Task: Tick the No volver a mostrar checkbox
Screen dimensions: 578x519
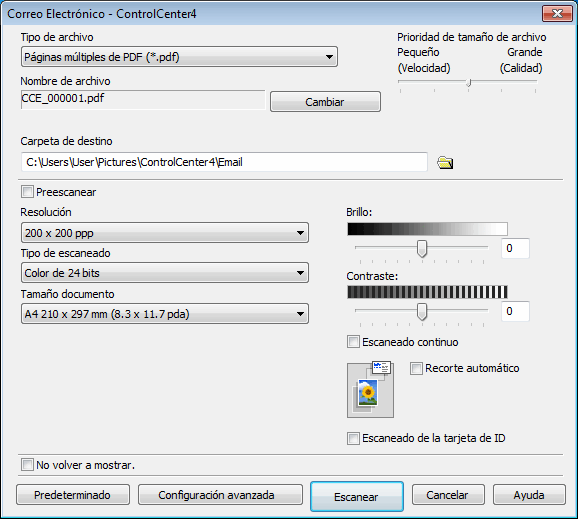Action: click(x=27, y=465)
